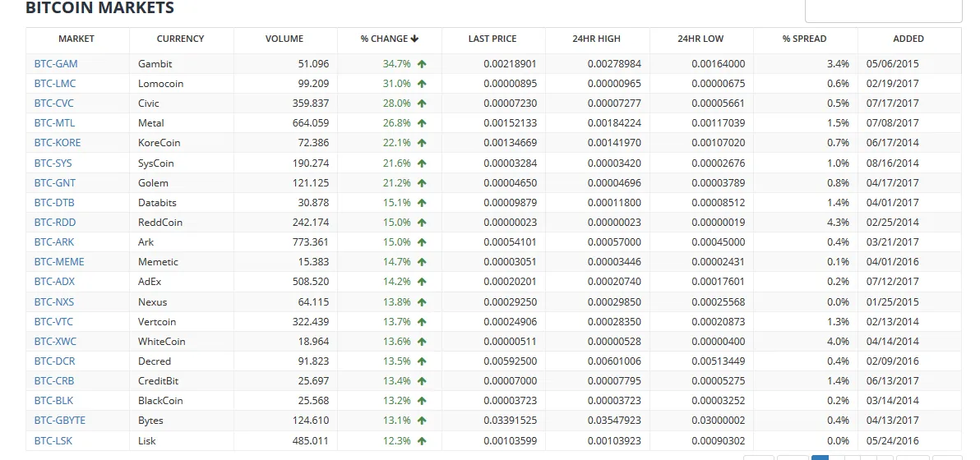Click the green up arrow for Metal
The image size is (980, 460).
[422, 123]
